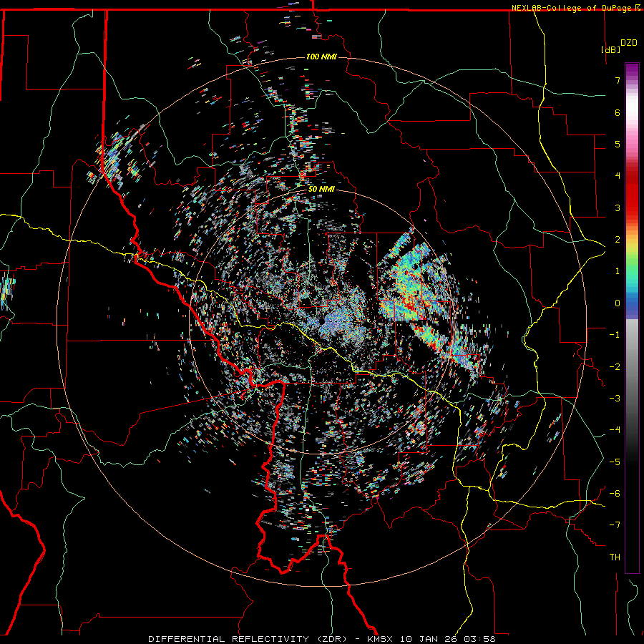Click the TH label under the color scale
This screenshot has width=644, height=644.
coord(615,557)
